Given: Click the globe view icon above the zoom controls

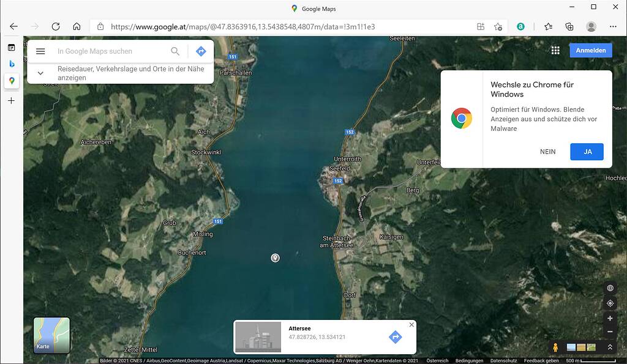Looking at the screenshot, I should pyautogui.click(x=610, y=288).
